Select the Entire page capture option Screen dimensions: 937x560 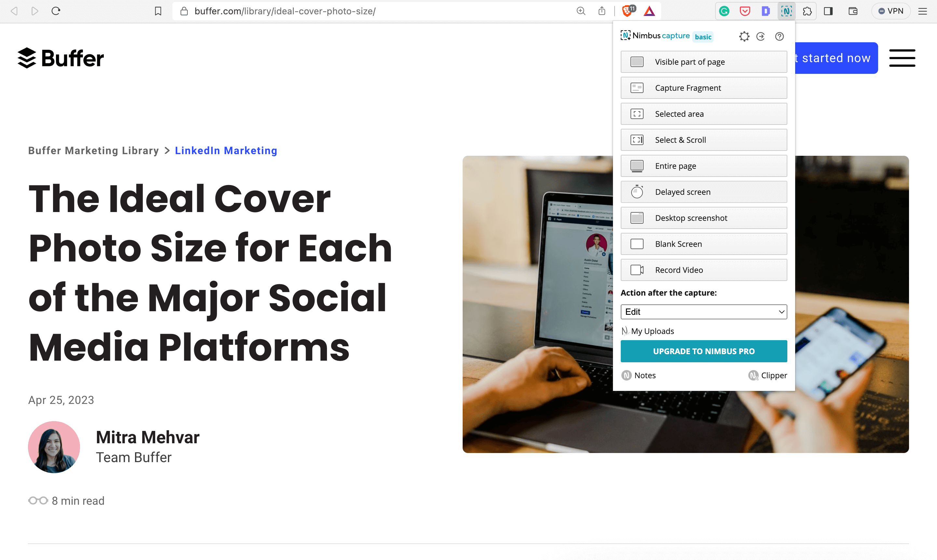click(x=704, y=166)
